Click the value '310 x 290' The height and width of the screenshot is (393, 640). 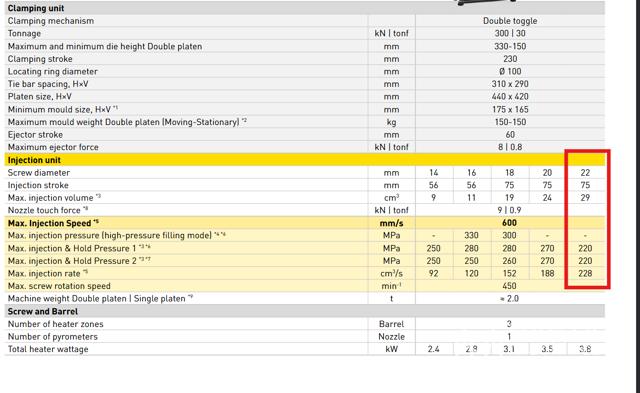click(510, 84)
